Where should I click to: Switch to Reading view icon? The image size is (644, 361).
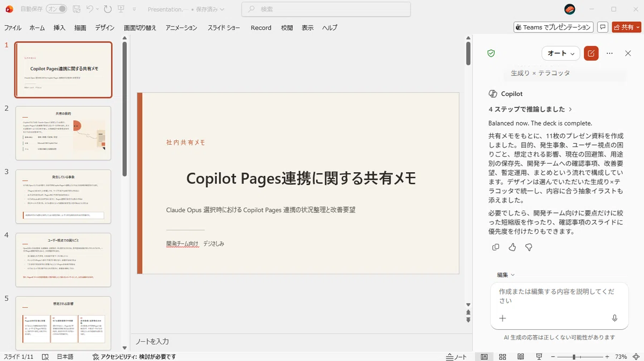point(521,357)
